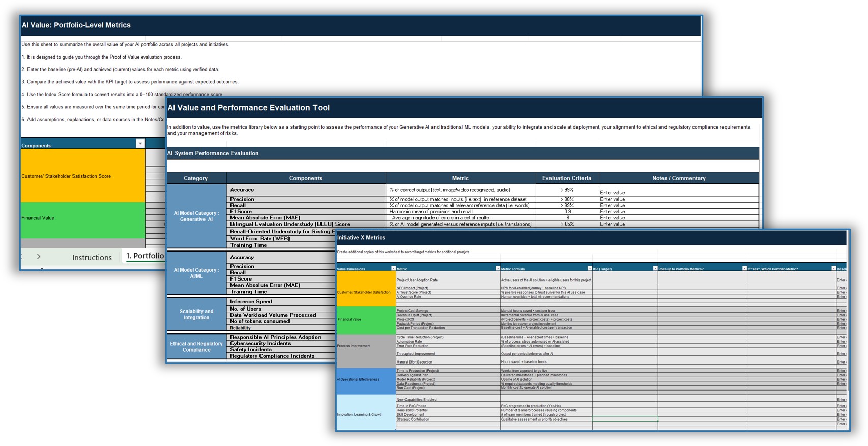This screenshot has width=868, height=446.
Task: Select Scalability and Integration category cell
Action: pos(196,315)
